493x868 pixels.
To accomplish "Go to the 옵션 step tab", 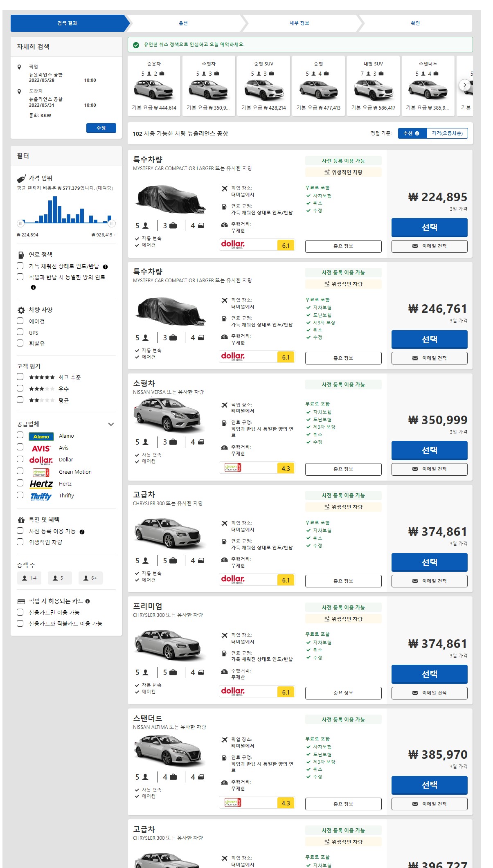I will click(x=183, y=23).
